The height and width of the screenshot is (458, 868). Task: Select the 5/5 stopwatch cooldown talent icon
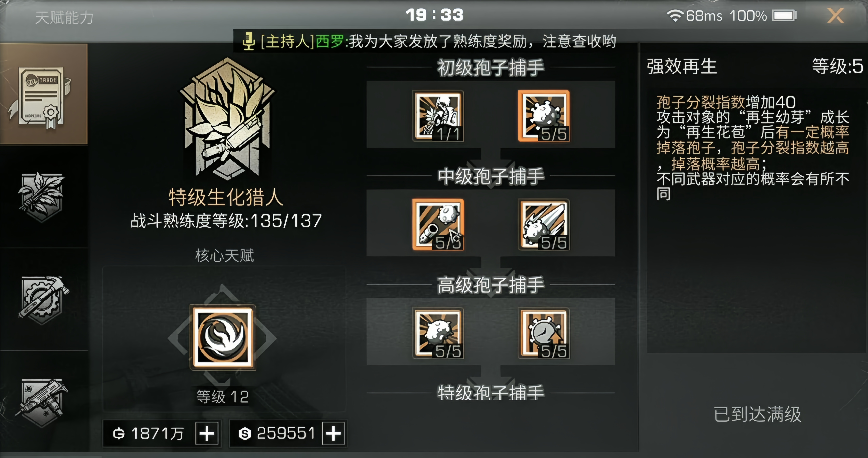tap(544, 333)
